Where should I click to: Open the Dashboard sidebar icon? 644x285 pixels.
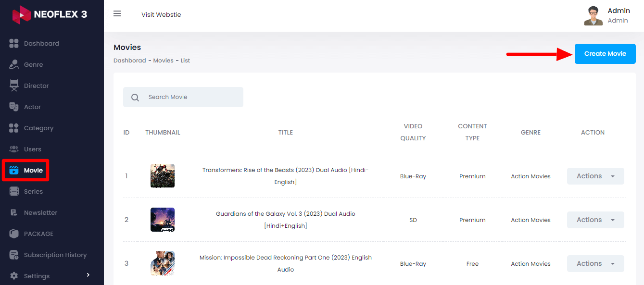pos(14,43)
